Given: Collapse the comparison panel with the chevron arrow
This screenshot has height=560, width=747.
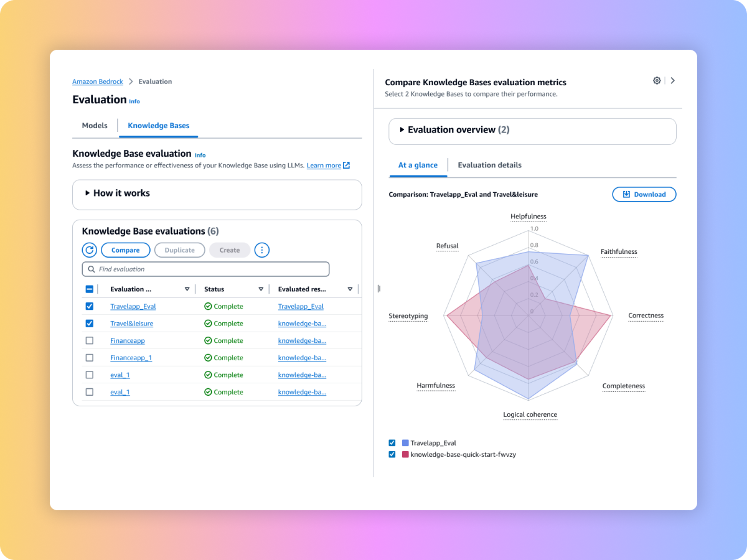Looking at the screenshot, I should [x=673, y=81].
